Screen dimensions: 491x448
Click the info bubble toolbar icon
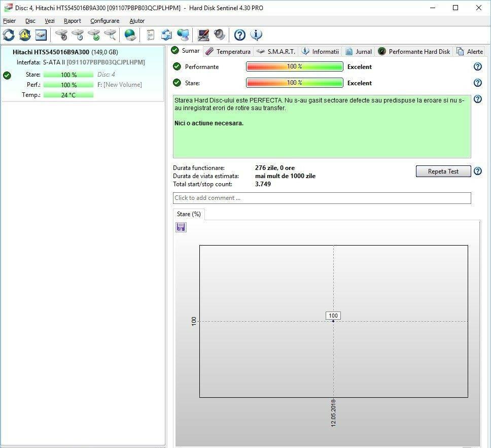point(256,35)
